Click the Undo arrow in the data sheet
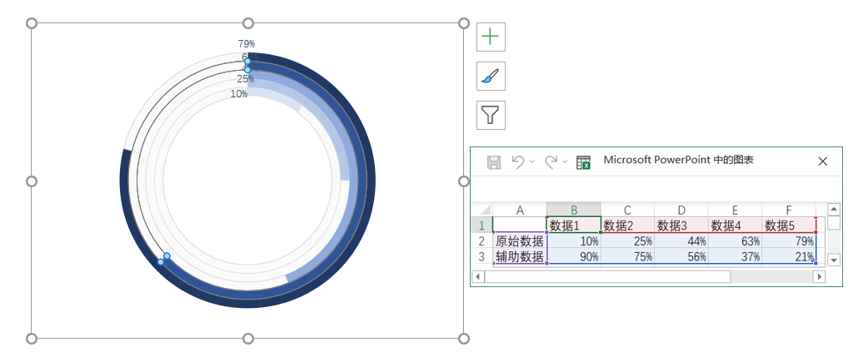Viewport: 868px width, 362px height. click(518, 161)
